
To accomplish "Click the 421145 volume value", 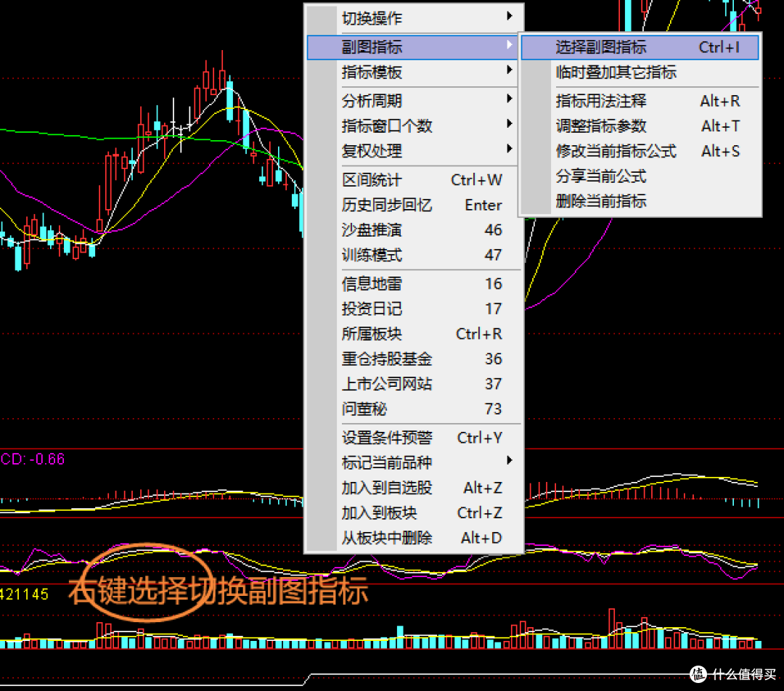I will click(x=25, y=594).
